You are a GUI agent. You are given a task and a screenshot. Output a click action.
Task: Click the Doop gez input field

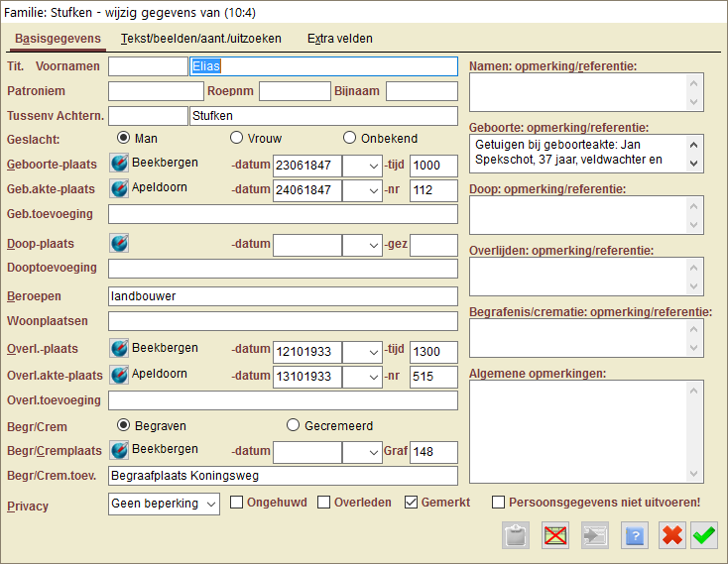(x=433, y=246)
